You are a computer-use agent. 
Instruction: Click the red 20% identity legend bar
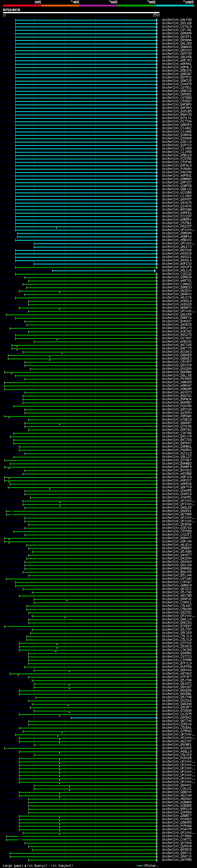tap(22, 6)
